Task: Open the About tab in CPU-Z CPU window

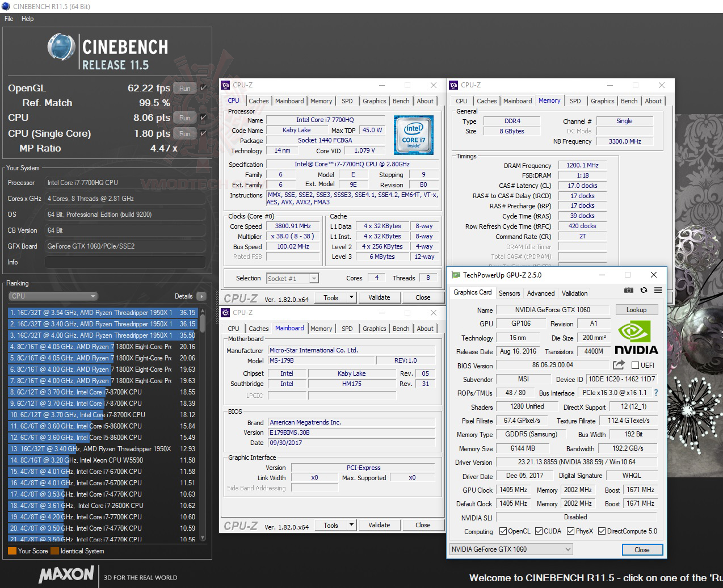Action: pos(425,101)
